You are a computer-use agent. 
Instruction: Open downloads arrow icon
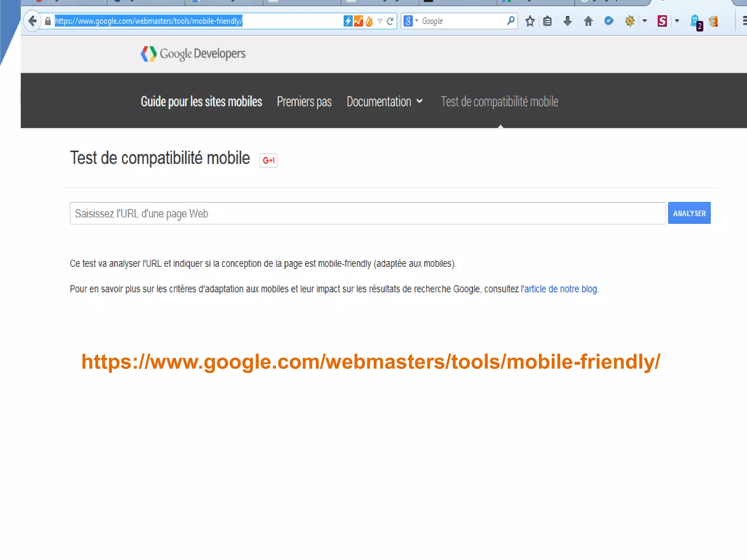pos(568,21)
